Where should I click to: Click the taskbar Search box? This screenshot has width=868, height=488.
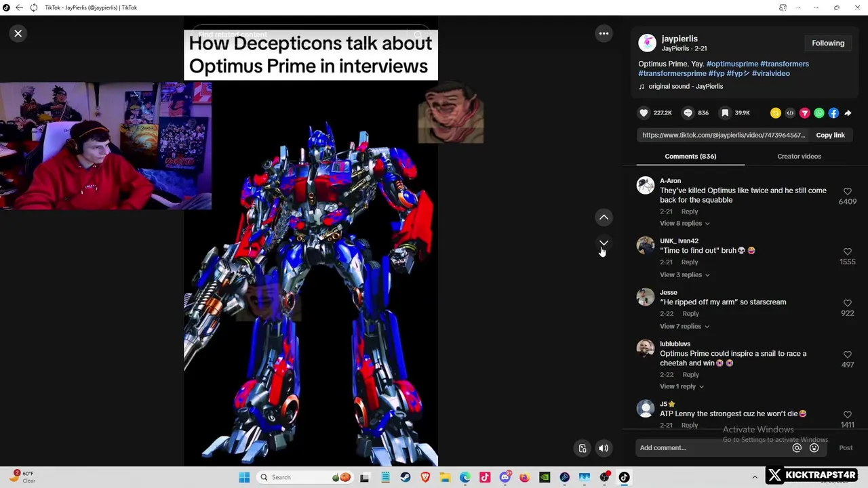coord(304,477)
